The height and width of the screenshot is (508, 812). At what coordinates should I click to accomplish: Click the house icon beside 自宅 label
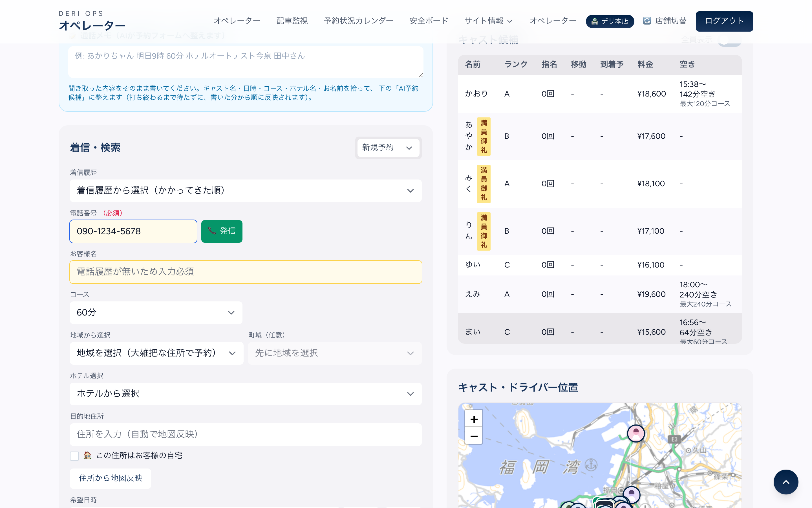pyautogui.click(x=88, y=455)
